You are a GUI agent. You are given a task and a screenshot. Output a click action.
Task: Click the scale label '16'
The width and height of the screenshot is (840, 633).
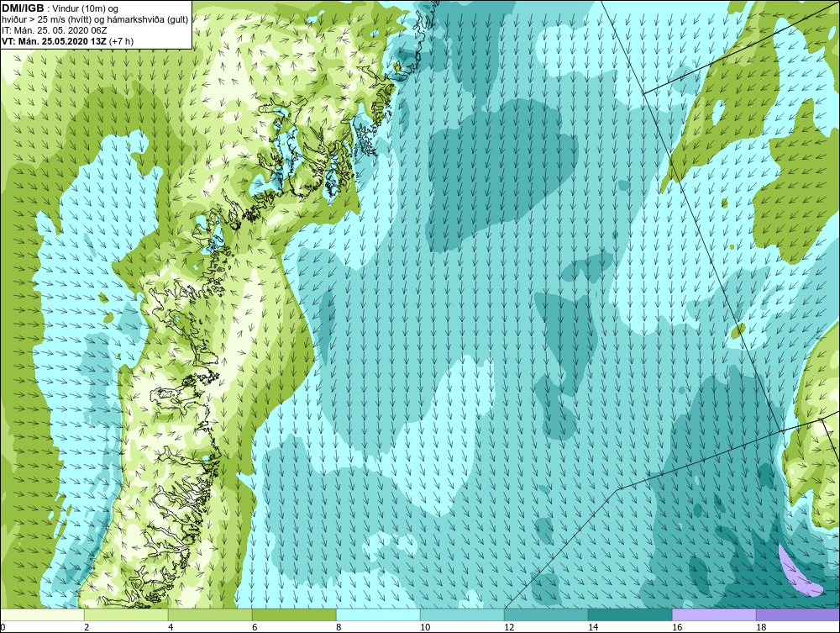(x=677, y=627)
